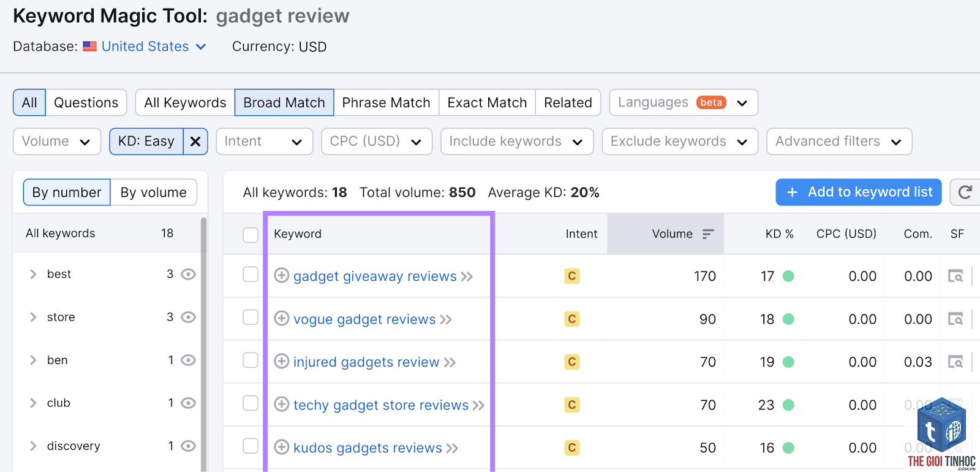Open the Languages beta dropdown
Image resolution: width=980 pixels, height=472 pixels.
684,102
